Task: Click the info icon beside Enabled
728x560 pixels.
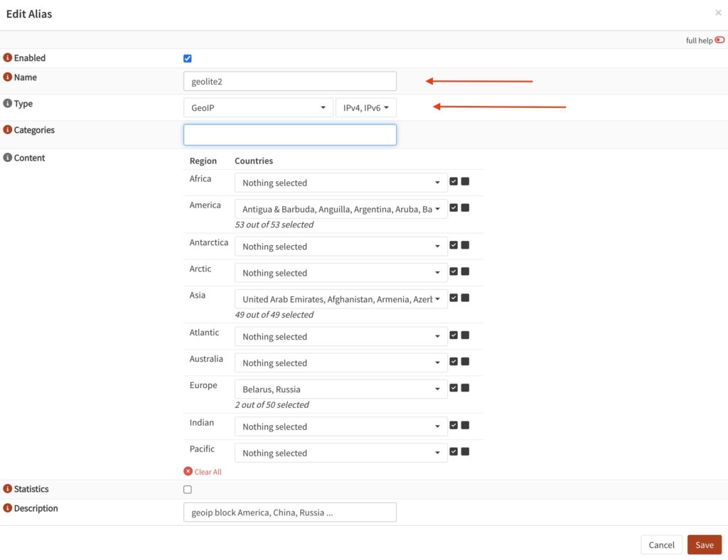Action: [x=7, y=58]
